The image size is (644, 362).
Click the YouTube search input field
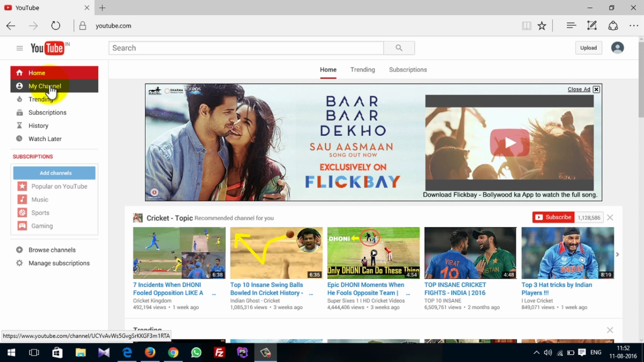pos(246,48)
